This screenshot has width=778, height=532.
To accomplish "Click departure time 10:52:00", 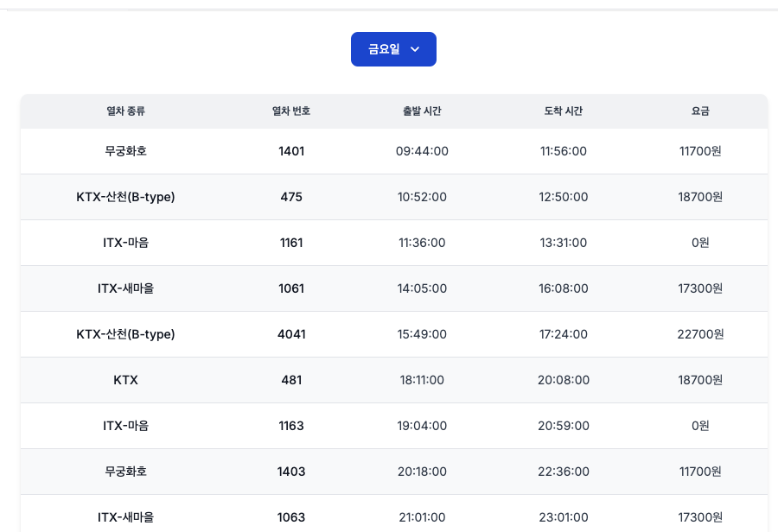I will [x=422, y=197].
